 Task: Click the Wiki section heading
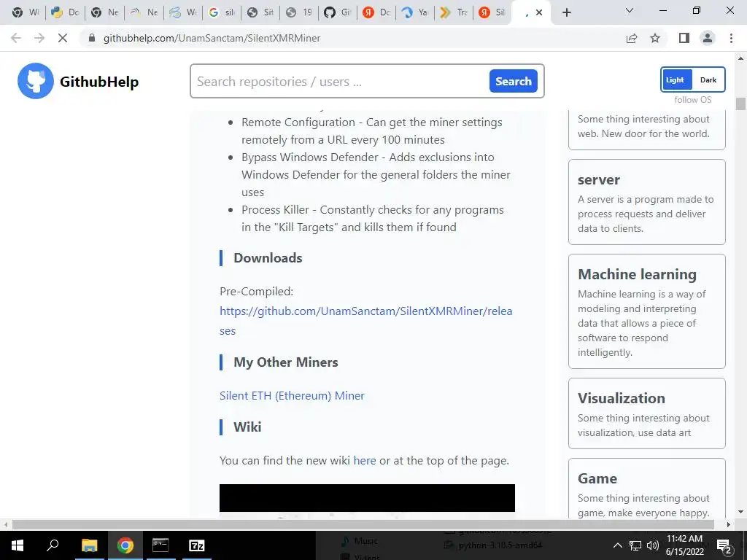(x=247, y=427)
